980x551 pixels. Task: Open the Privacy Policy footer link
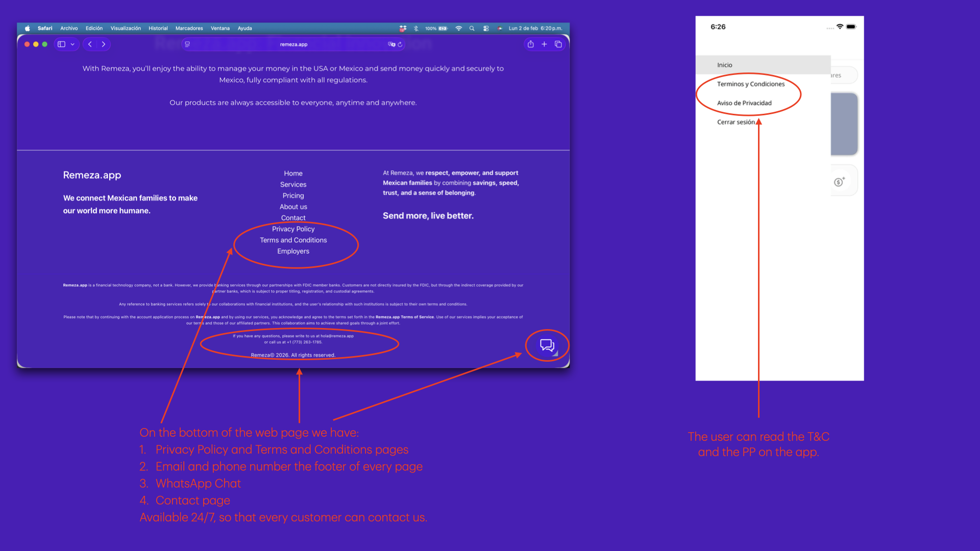point(293,229)
